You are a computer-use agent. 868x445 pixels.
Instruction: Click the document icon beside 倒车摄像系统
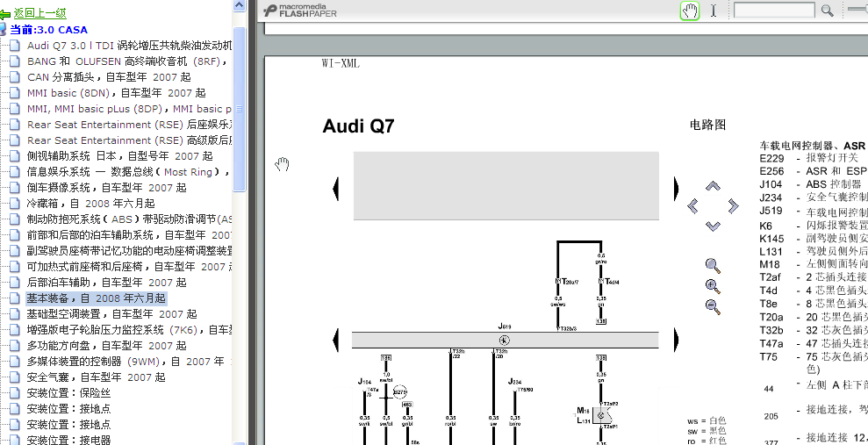(x=15, y=188)
